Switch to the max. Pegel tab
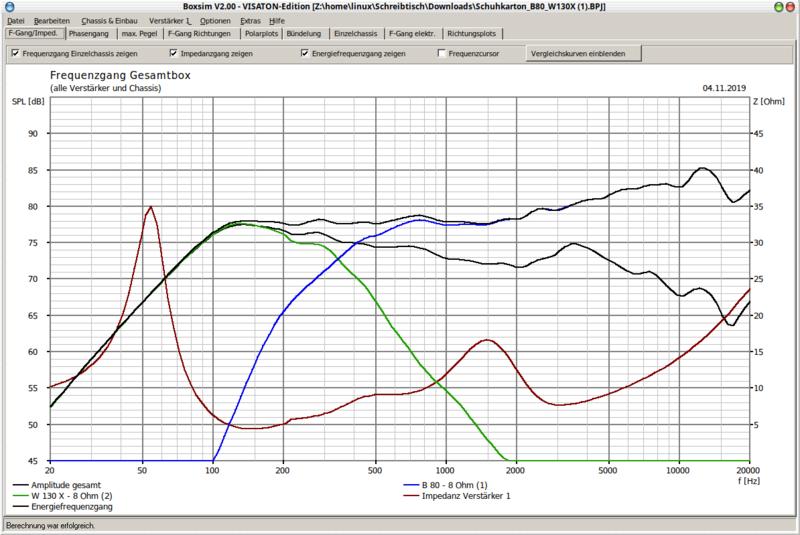 click(x=139, y=34)
